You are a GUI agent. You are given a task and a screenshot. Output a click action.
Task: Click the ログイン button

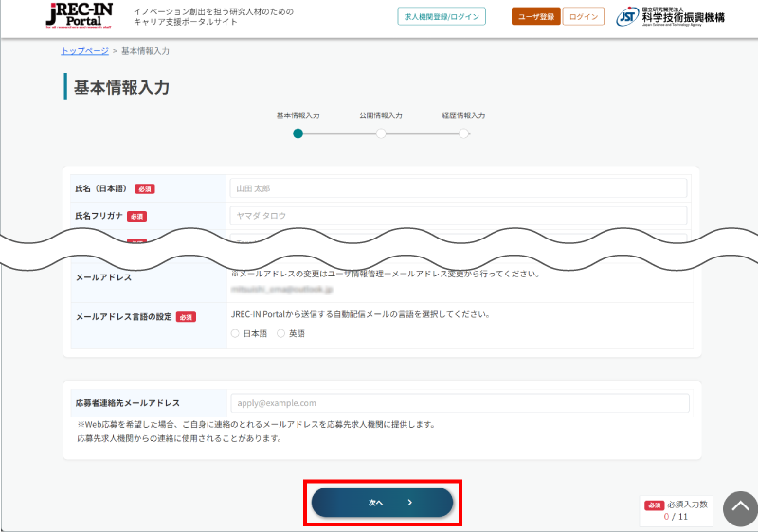coord(584,16)
